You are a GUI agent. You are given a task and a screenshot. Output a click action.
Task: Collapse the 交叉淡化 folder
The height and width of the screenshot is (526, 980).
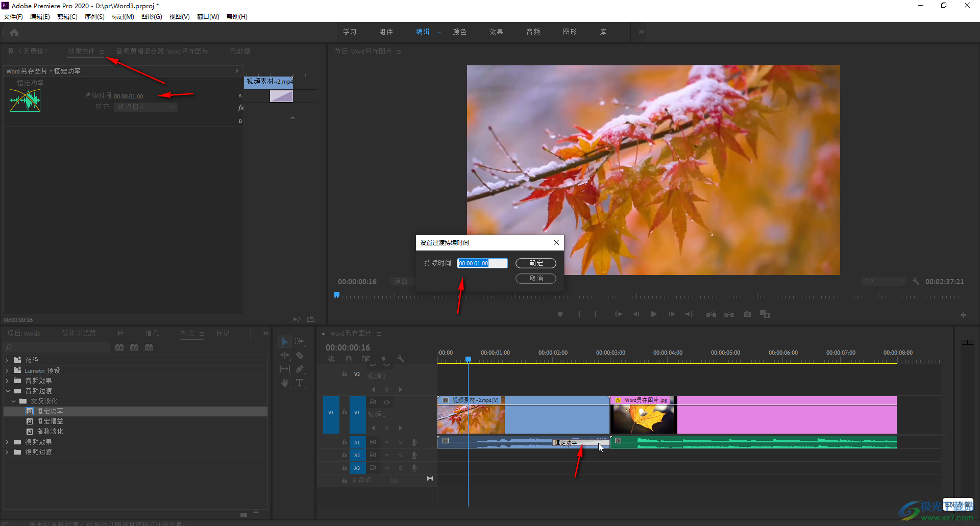(13, 401)
